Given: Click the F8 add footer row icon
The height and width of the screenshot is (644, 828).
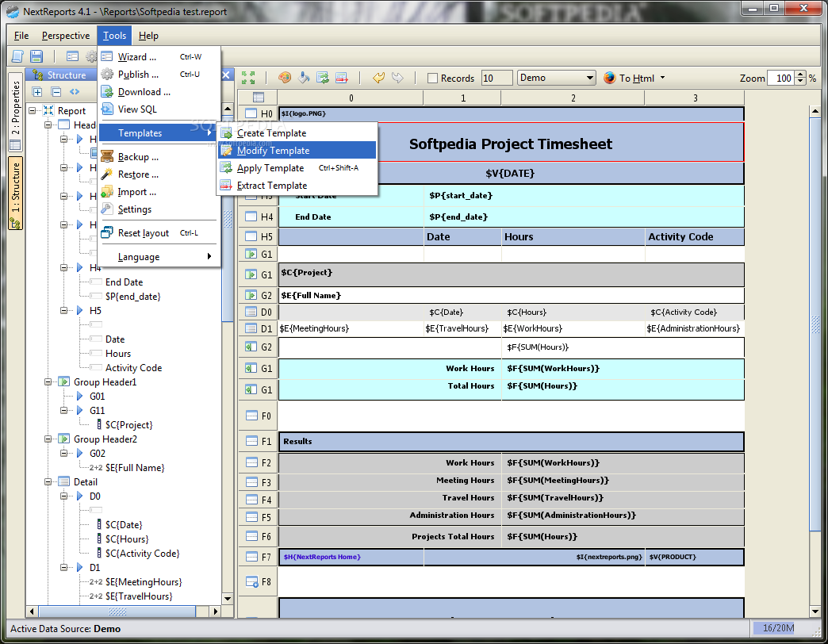Looking at the screenshot, I should [x=252, y=581].
